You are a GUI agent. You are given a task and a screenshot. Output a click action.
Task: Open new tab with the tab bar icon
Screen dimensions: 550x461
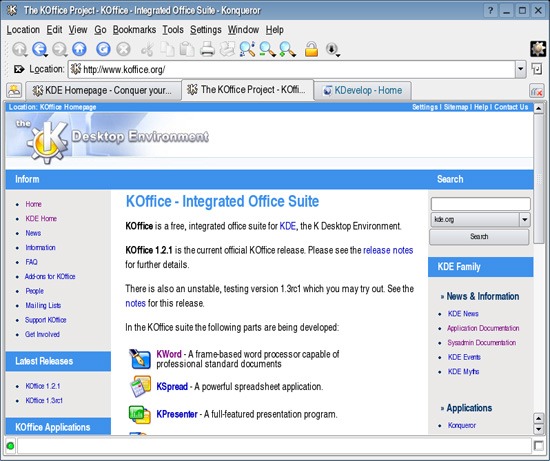pyautogui.click(x=14, y=91)
